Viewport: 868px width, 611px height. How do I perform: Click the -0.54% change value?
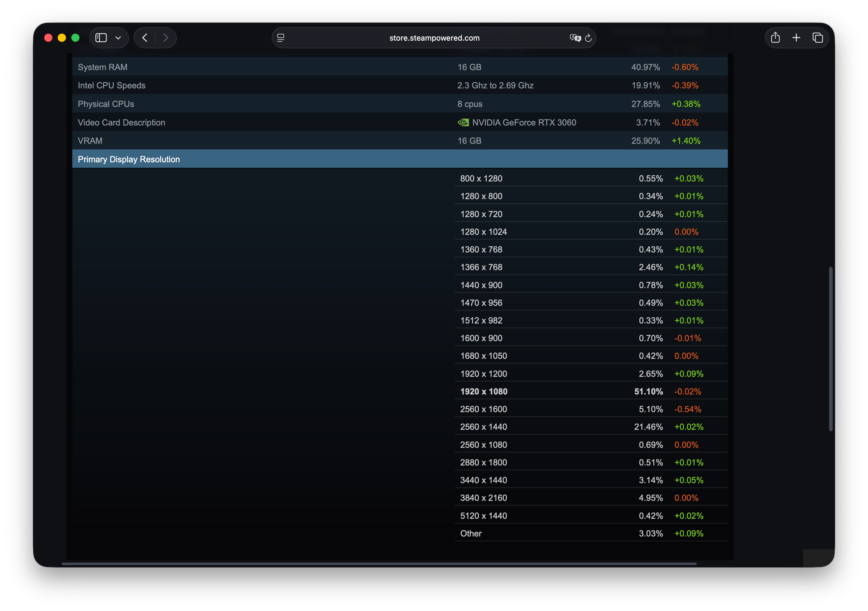click(x=688, y=409)
